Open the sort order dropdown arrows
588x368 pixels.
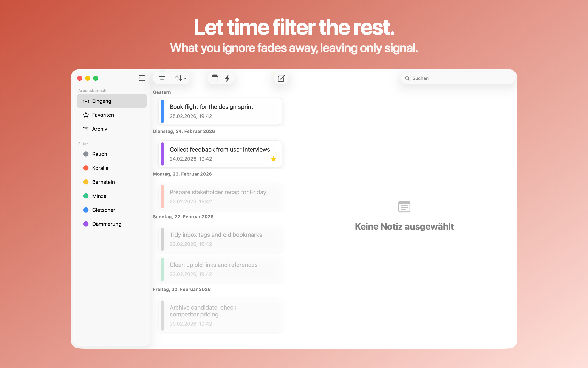click(181, 78)
